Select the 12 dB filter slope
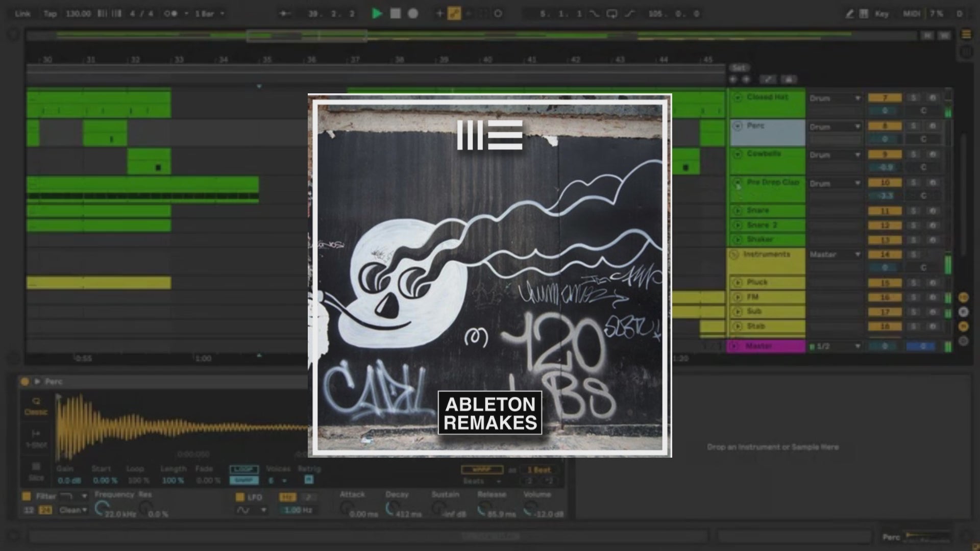Image resolution: width=980 pixels, height=551 pixels. click(x=29, y=510)
